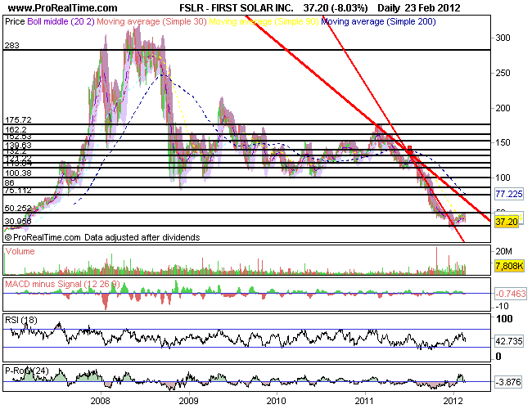Screen dimensions: 532x409
Task: Click the 139.63 level label
Action: point(18,146)
